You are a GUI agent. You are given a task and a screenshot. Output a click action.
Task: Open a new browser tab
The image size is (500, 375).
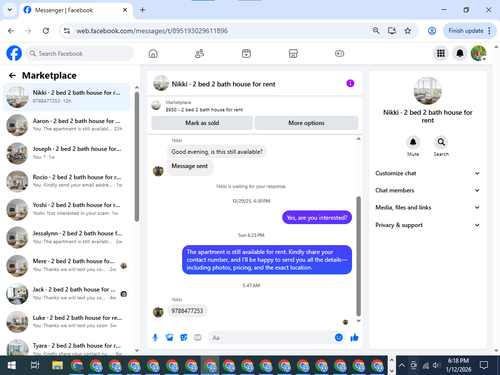pyautogui.click(x=142, y=10)
